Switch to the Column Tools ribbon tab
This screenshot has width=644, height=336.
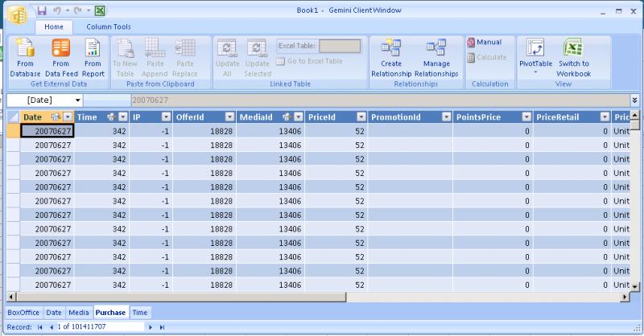[x=109, y=27]
